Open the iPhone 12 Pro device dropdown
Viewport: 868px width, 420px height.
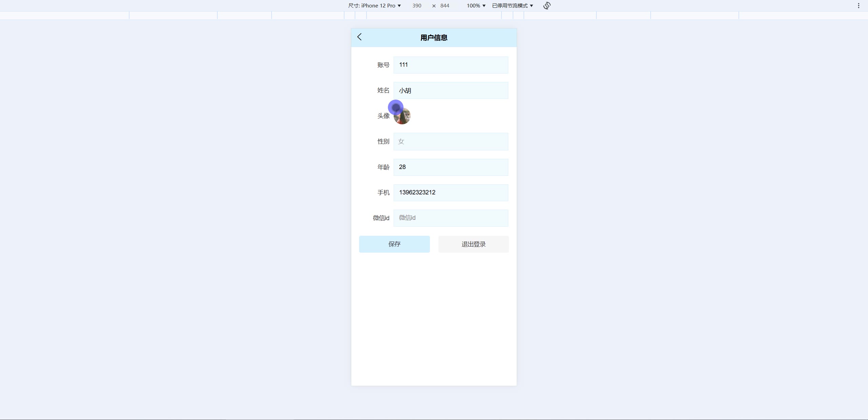[x=375, y=6]
